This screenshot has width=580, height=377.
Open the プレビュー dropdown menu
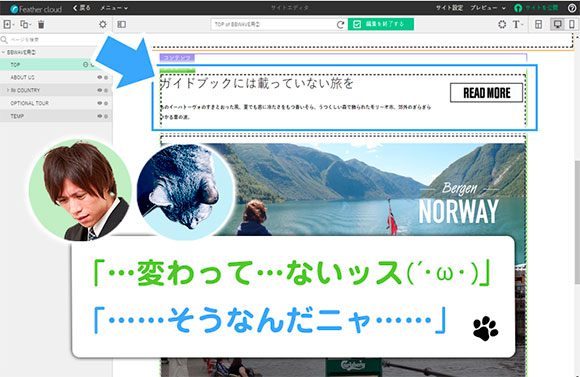488,8
